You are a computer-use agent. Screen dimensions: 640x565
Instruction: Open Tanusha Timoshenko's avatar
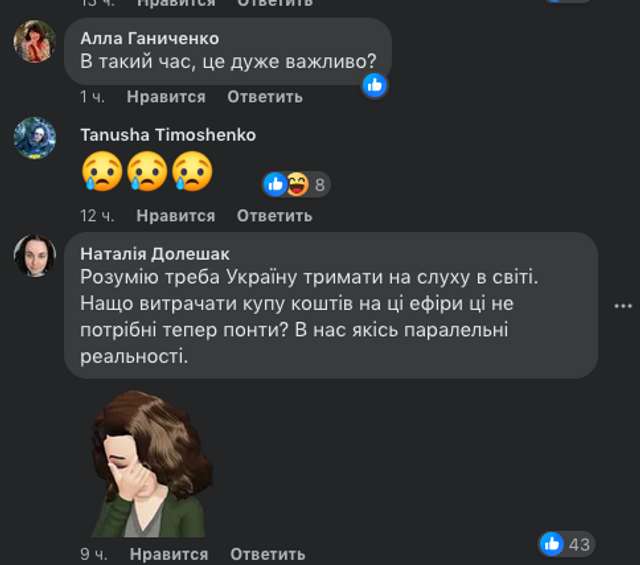[35, 138]
